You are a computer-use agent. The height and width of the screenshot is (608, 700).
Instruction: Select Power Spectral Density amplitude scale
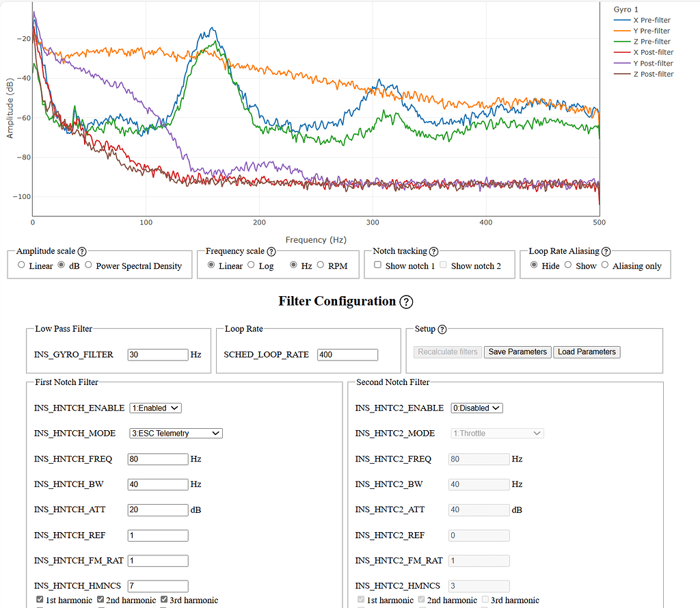(x=89, y=265)
